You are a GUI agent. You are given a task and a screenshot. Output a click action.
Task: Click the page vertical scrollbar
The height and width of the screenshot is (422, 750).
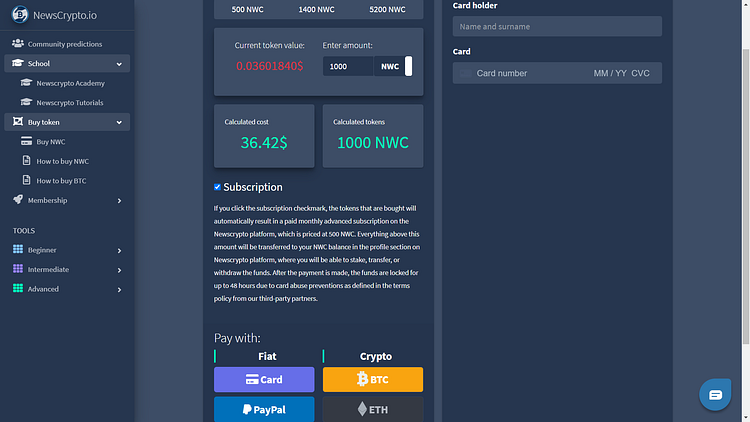(x=746, y=196)
